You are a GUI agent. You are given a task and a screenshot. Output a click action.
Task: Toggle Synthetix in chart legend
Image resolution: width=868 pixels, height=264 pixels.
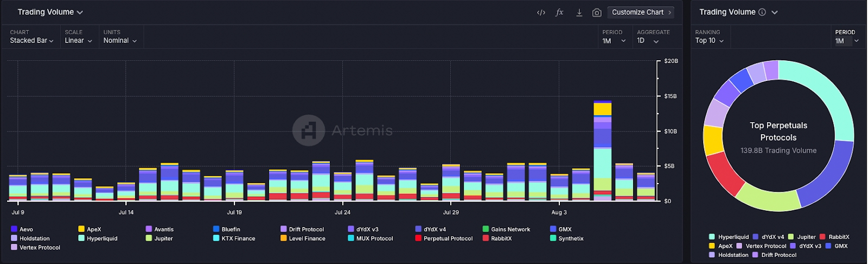(567, 238)
